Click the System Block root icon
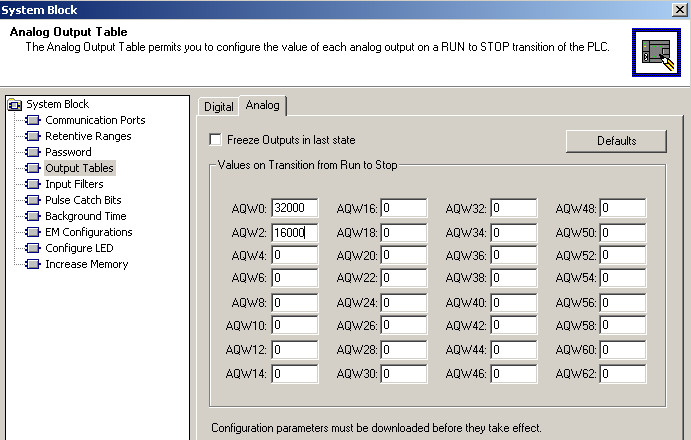 [x=14, y=104]
